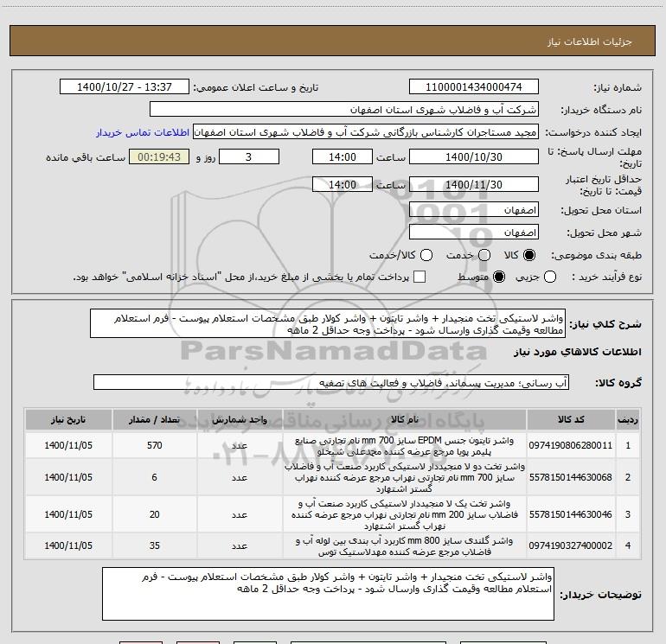Click the buyer organization name field
Viewport: 666px width, 644px height.
point(344,110)
